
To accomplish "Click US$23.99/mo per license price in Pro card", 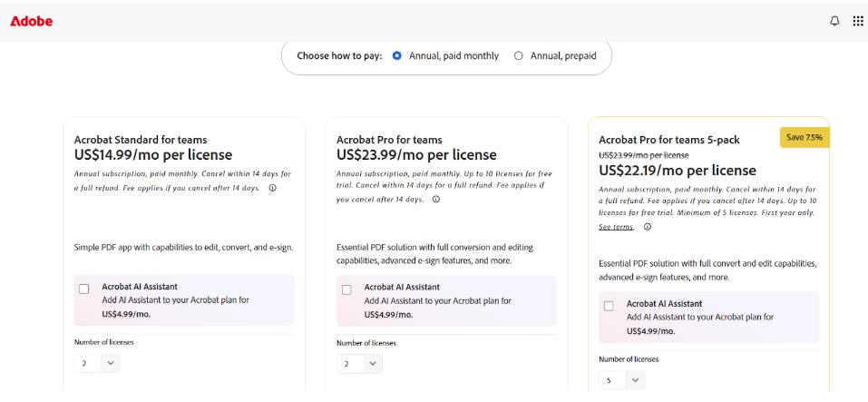I will pos(416,154).
